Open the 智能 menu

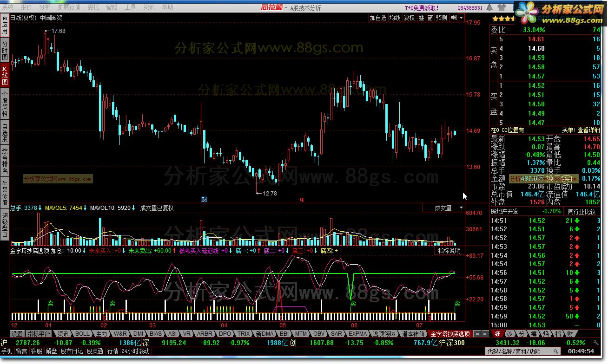pyautogui.click(x=112, y=7)
